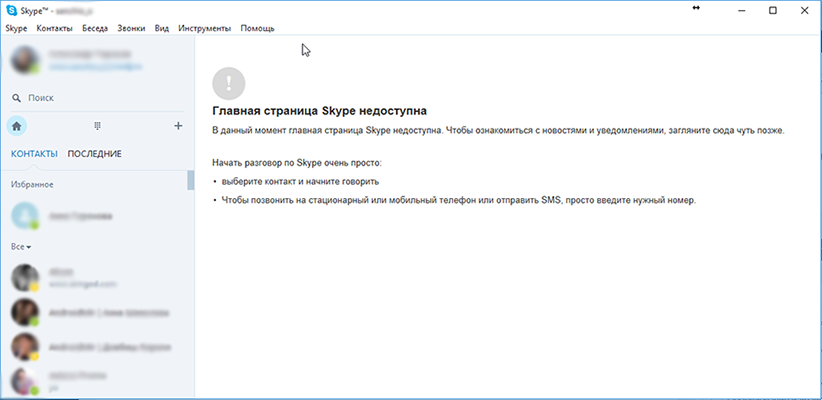The width and height of the screenshot is (822, 400).
Task: Click the Skype logo in the title bar
Action: click(12, 10)
